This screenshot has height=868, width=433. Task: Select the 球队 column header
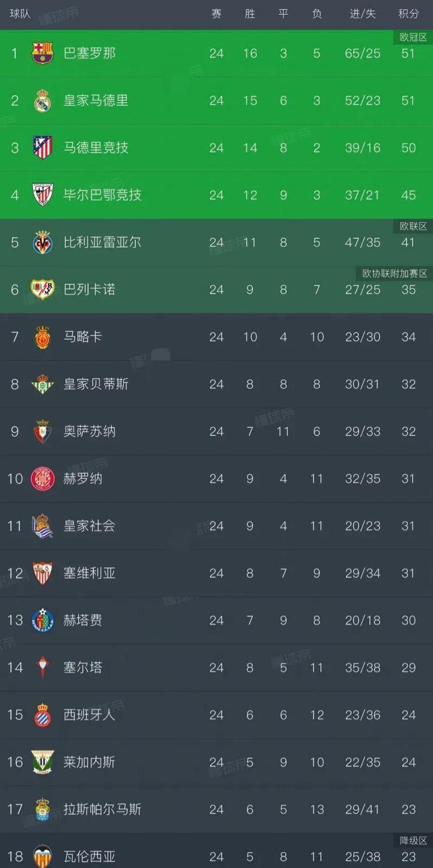(x=20, y=14)
